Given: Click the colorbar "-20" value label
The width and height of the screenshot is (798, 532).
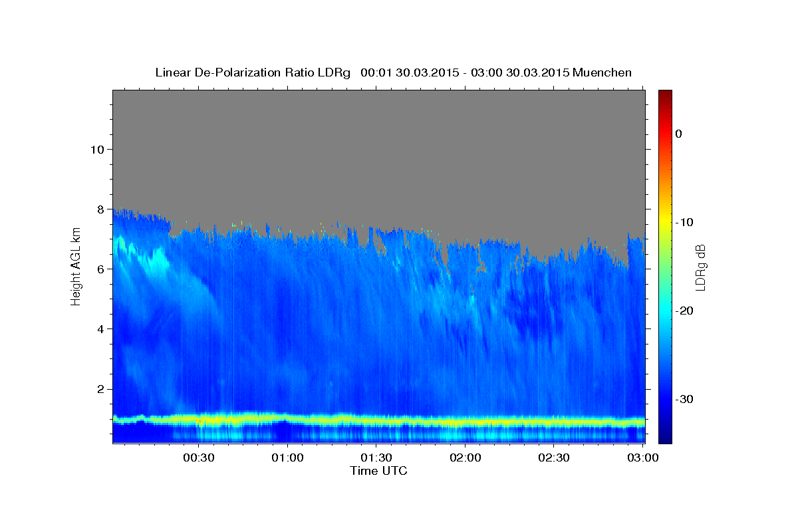Looking at the screenshot, I should click(x=685, y=311).
